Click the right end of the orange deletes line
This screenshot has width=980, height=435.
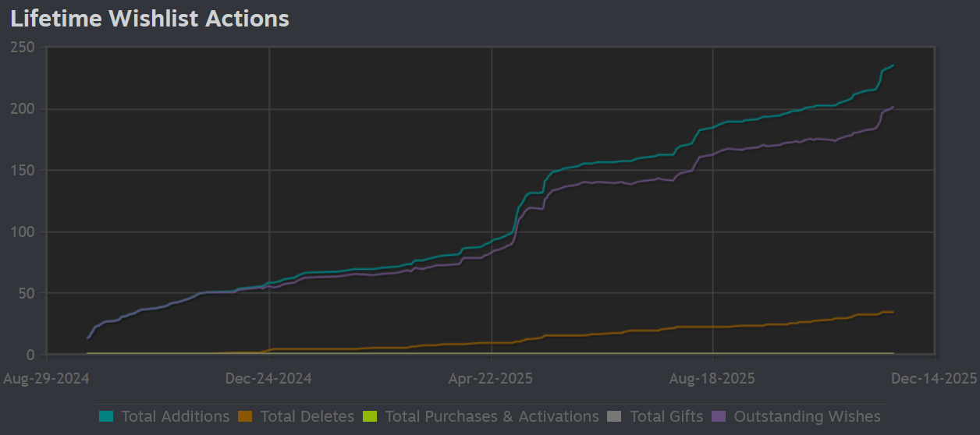click(893, 312)
